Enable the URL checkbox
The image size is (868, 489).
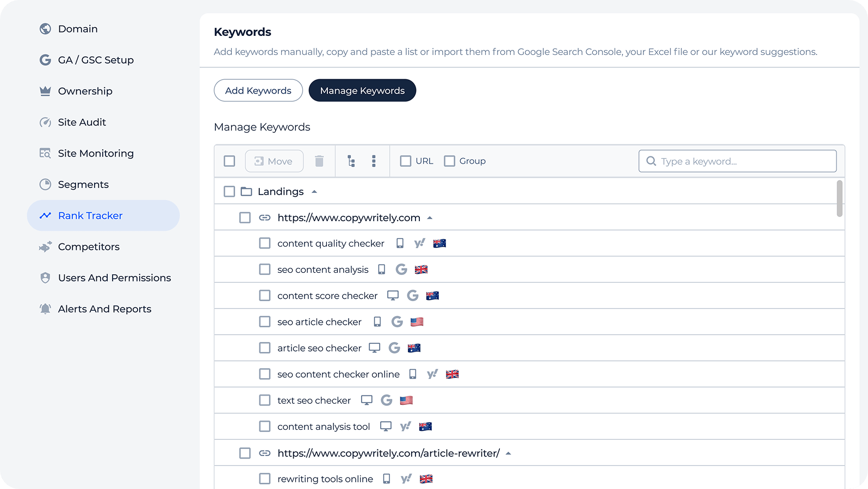pos(406,161)
